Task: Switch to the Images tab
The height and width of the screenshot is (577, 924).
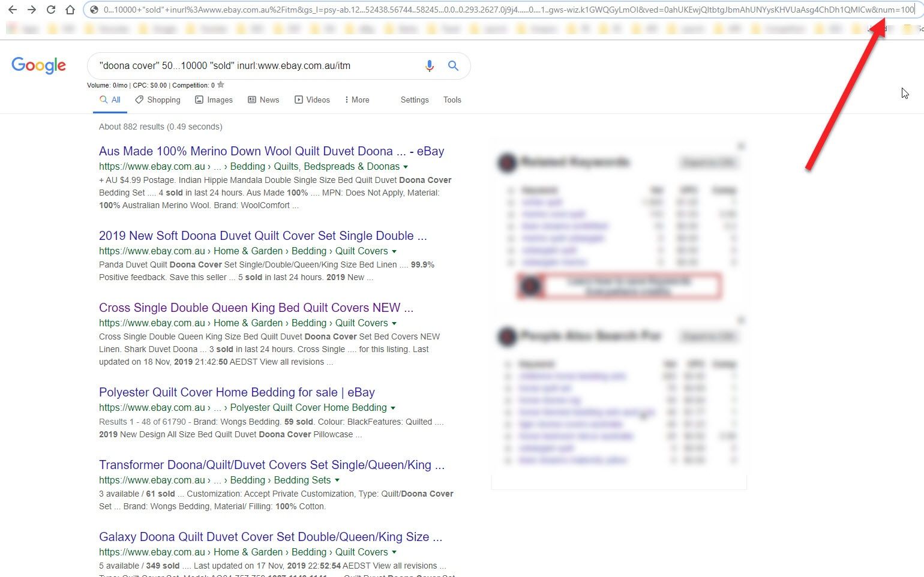Action: (214, 100)
